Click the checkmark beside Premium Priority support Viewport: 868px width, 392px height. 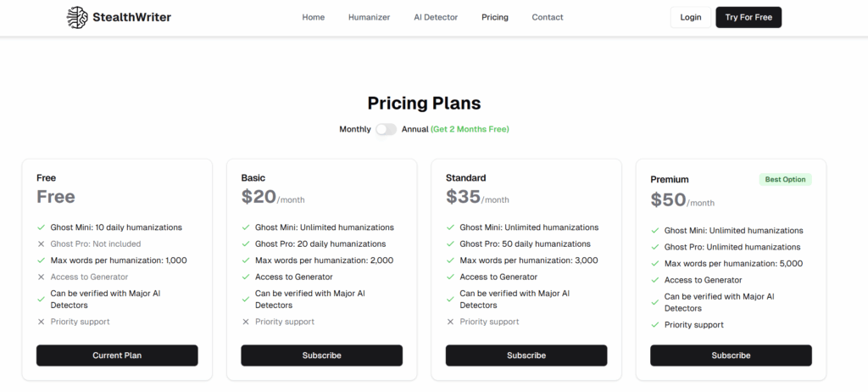pos(655,325)
